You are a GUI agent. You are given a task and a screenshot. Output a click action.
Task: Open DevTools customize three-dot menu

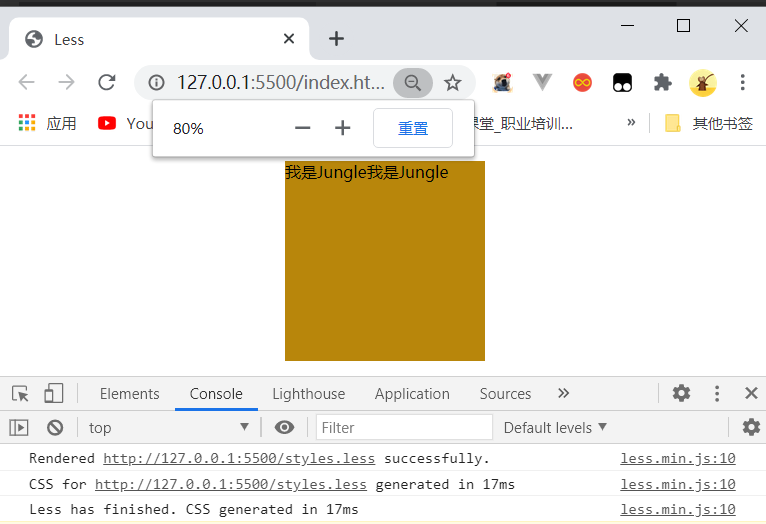[x=717, y=393]
